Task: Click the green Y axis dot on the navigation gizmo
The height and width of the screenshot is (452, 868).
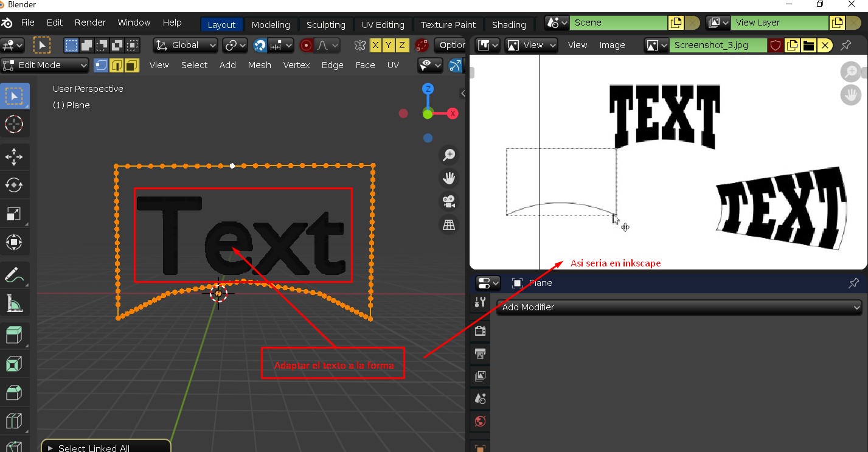Action: [x=428, y=114]
